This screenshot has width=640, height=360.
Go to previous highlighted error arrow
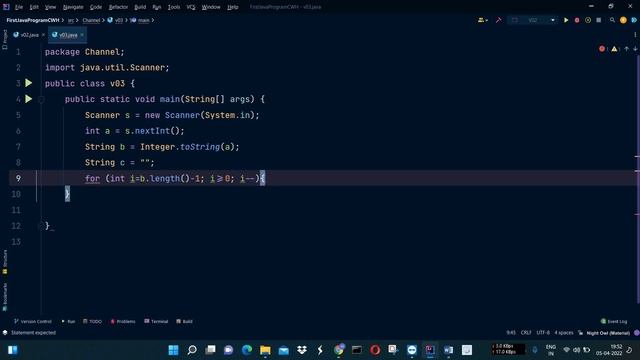point(627,49)
